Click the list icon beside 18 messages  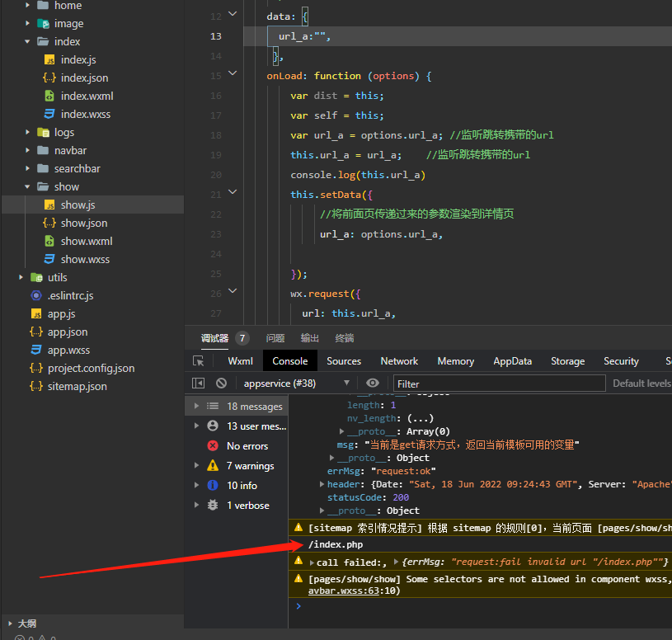point(213,406)
